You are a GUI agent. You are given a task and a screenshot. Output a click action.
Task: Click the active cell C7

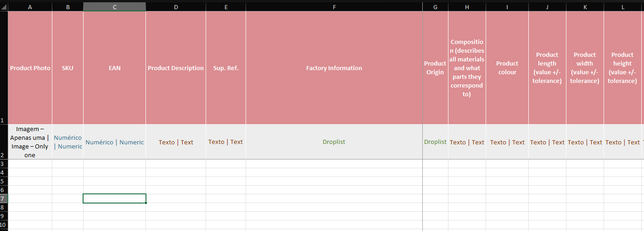coord(114,198)
